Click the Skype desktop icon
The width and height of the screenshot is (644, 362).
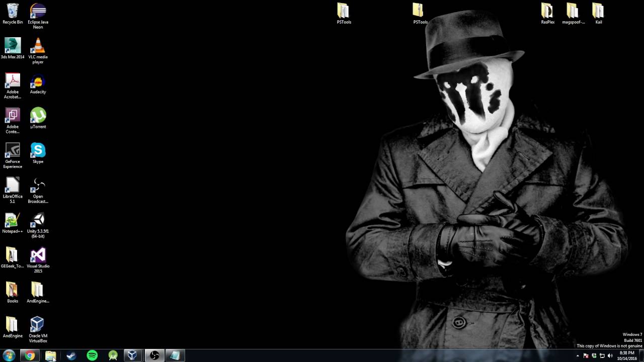(x=38, y=153)
